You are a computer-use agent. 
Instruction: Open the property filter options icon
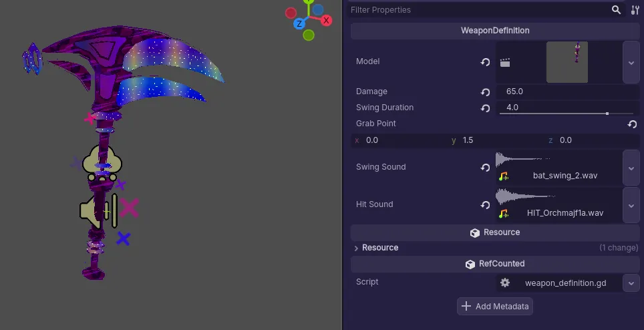635,10
